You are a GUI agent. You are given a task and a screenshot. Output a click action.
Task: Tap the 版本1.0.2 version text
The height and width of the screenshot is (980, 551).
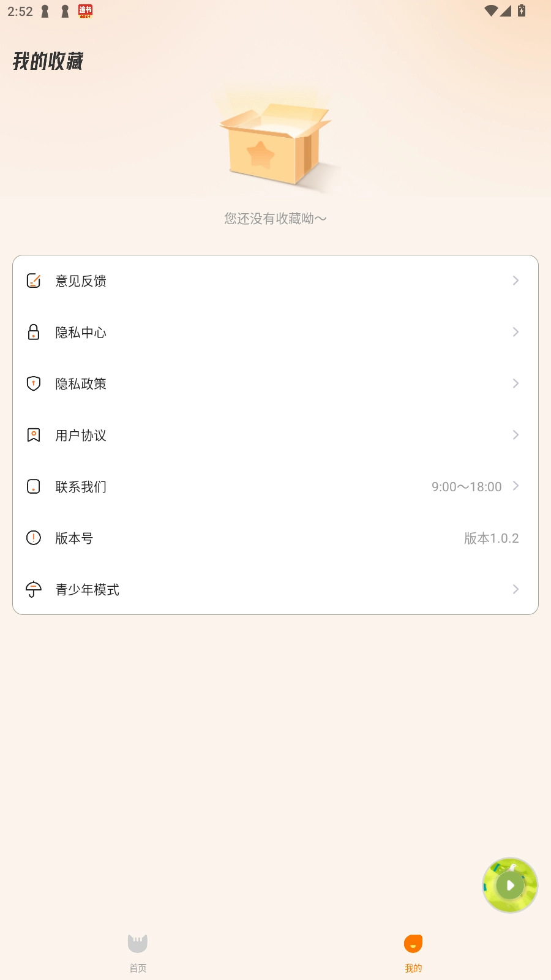pyautogui.click(x=491, y=538)
